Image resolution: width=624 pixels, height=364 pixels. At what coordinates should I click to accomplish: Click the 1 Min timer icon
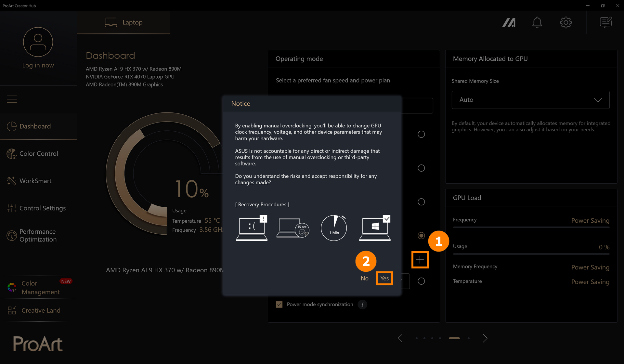tap(334, 228)
